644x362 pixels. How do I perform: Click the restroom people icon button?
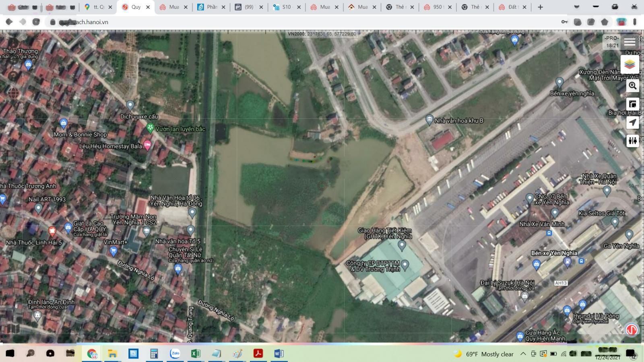click(x=632, y=140)
